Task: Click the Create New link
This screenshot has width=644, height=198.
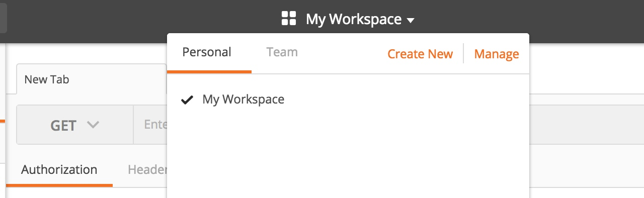Action: point(420,54)
